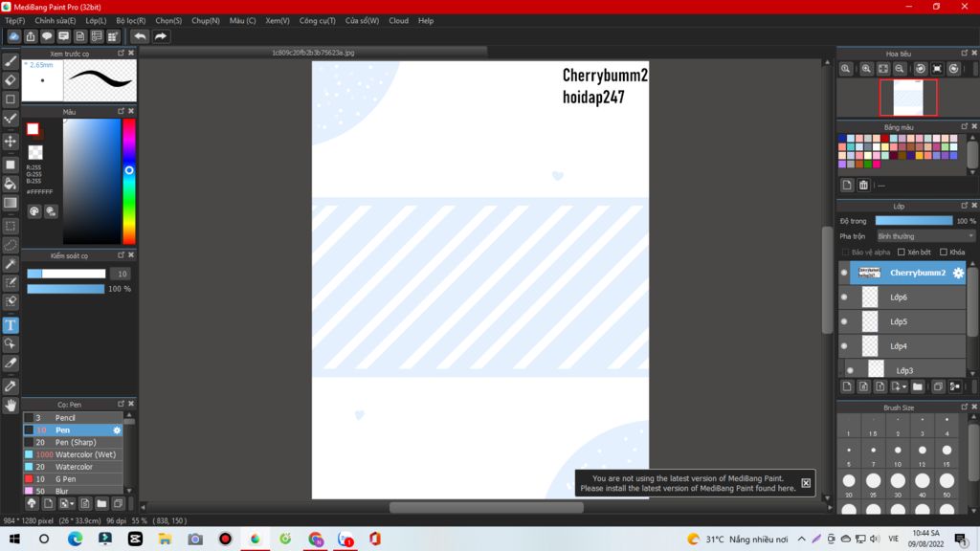980x551 pixels.
Task: Enable the Khóa lock checkbox
Action: pyautogui.click(x=943, y=252)
